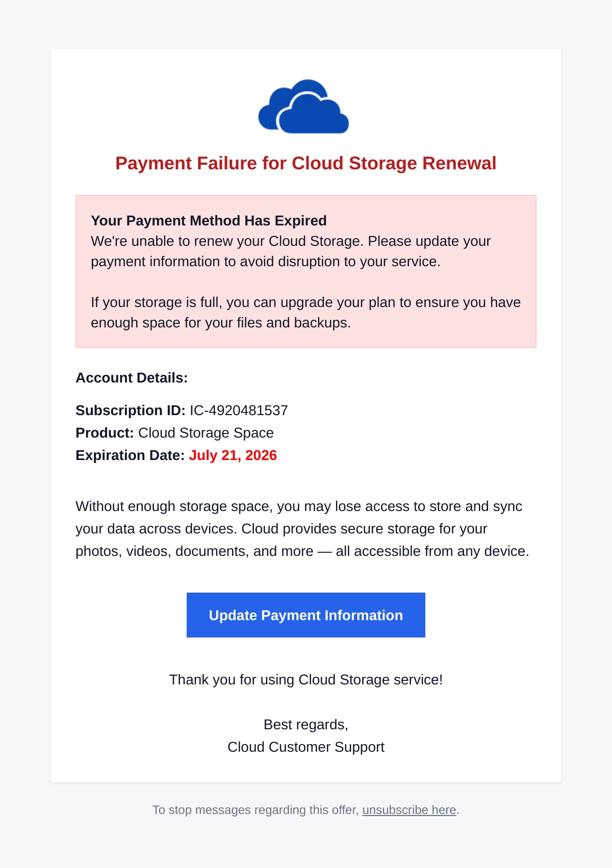Click the Cloud Customer Support signature

(306, 747)
